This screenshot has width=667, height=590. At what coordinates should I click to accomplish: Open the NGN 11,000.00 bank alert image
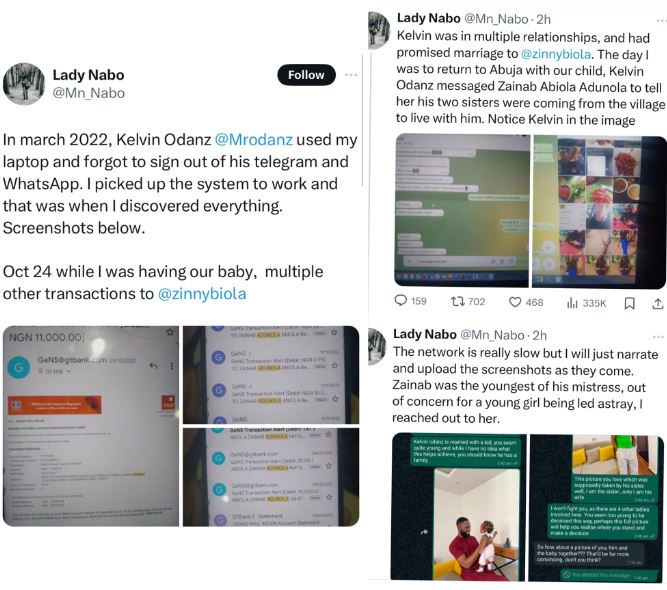91,426
